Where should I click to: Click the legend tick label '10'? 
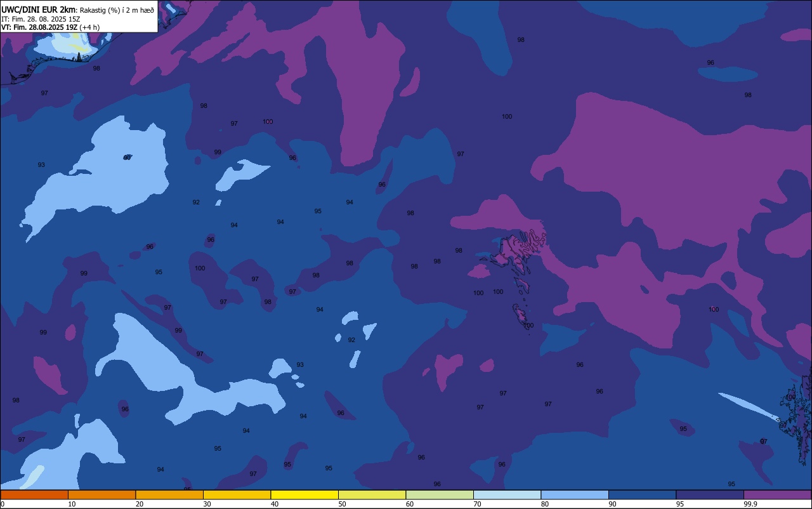coord(72,504)
